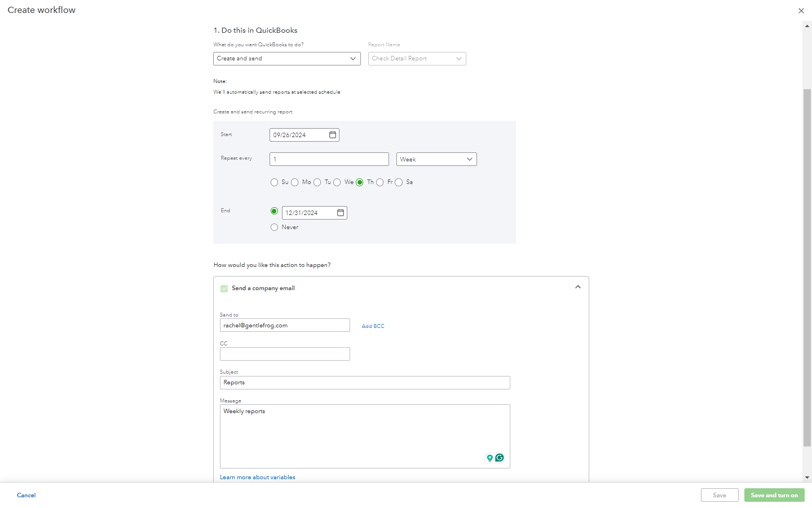The width and height of the screenshot is (812, 508).
Task: Click the 'We'll automatically send reports' note text
Action: (277, 92)
